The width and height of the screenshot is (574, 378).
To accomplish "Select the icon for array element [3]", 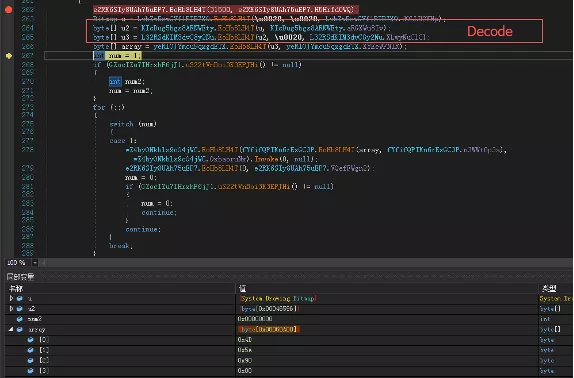I will [x=31, y=371].
